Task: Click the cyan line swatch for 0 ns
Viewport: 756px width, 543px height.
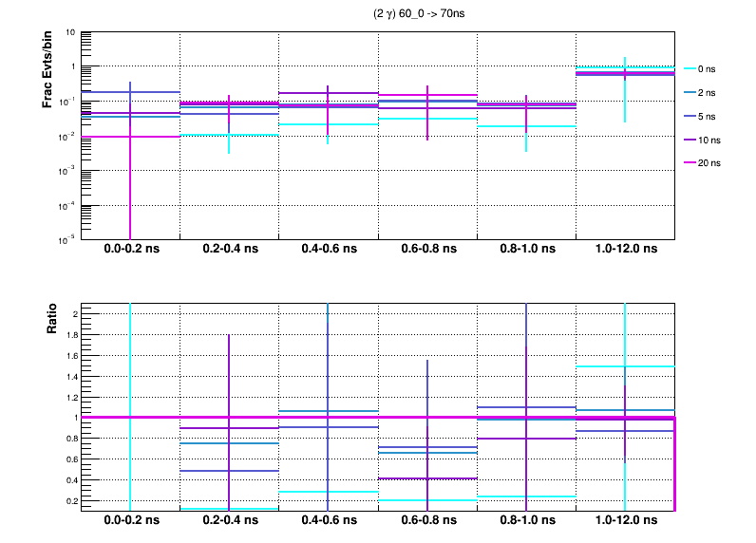Action: click(x=688, y=68)
